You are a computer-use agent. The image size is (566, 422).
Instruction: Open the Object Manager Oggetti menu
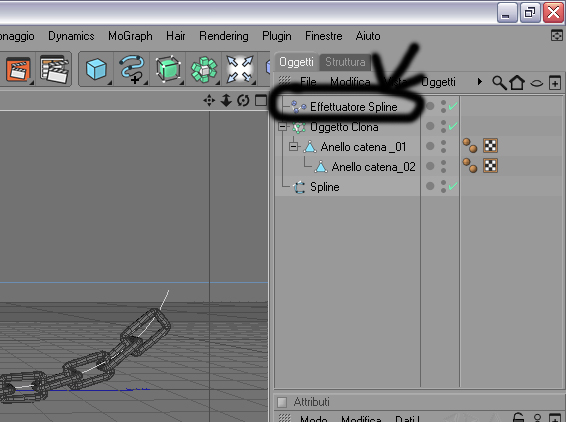point(439,82)
